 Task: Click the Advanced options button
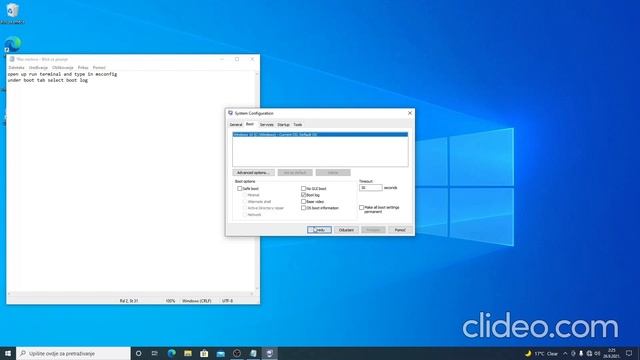click(253, 173)
